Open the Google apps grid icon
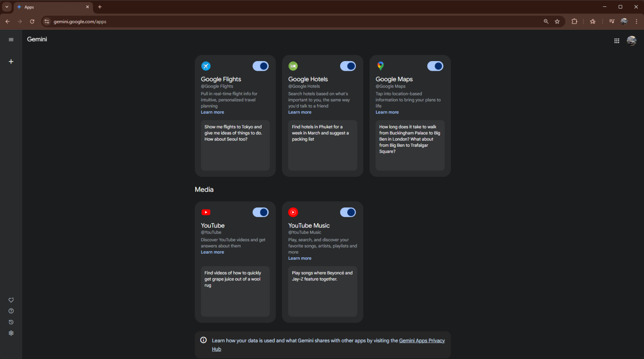The width and height of the screenshot is (644, 359). (617, 41)
